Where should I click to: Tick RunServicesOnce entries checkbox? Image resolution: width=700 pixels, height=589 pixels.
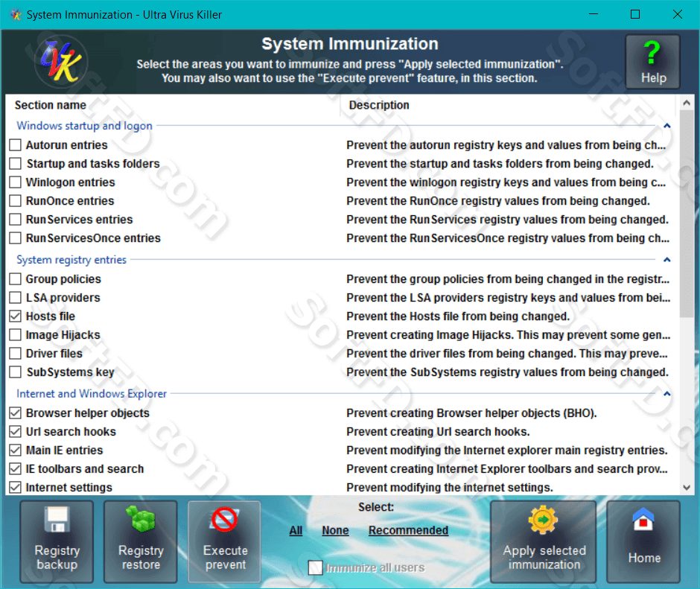pyautogui.click(x=15, y=238)
